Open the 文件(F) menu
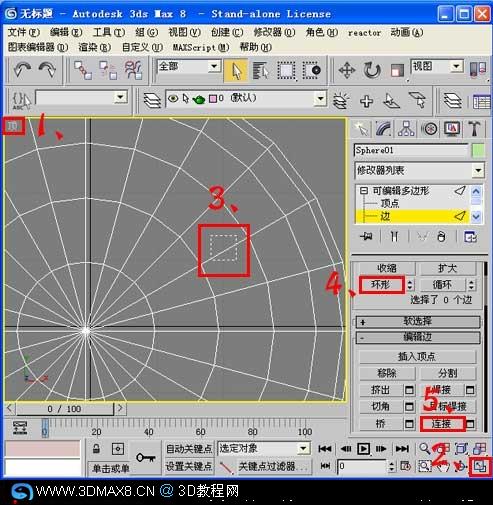Screen dimensions: 493x505 23,32
